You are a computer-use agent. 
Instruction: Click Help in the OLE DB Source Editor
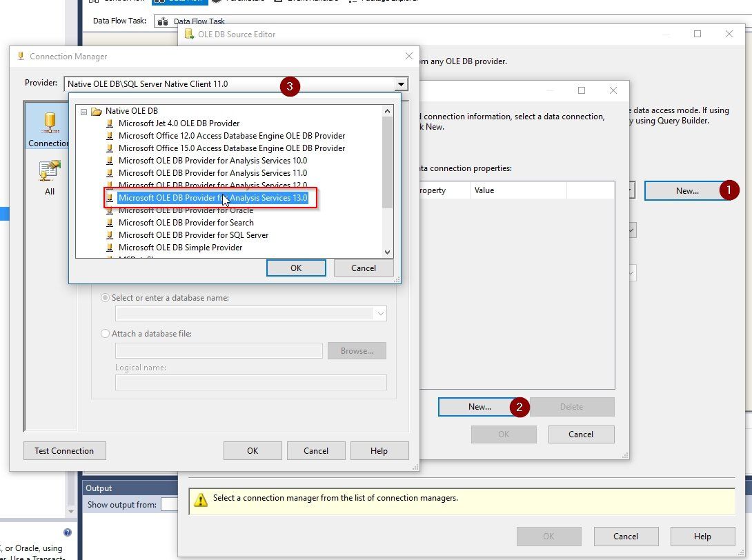(702, 537)
